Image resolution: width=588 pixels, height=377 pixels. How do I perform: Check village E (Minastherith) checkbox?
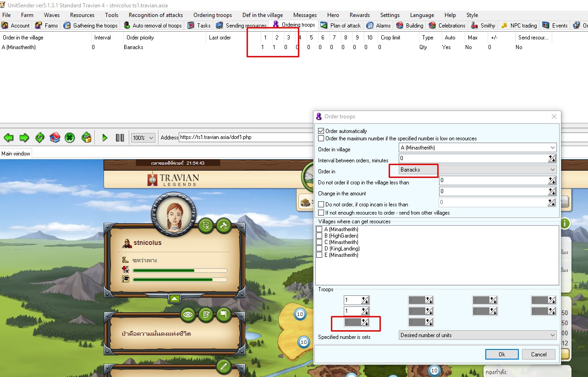coord(319,255)
